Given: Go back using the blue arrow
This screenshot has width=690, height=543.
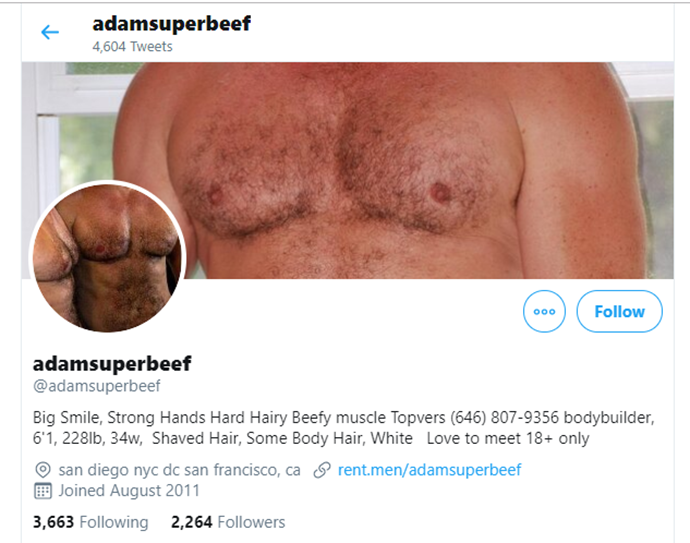Looking at the screenshot, I should 50,32.
